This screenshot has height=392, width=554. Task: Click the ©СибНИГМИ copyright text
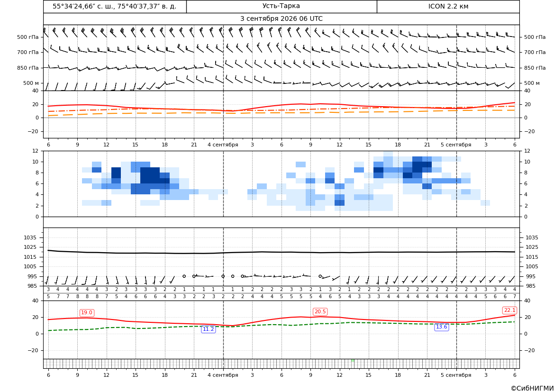[x=532, y=388]
